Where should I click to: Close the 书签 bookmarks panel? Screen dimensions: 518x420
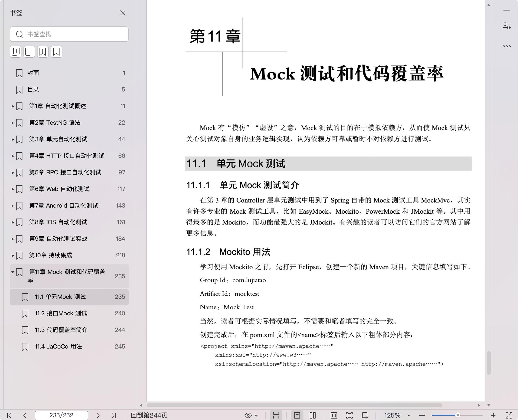coord(123,13)
